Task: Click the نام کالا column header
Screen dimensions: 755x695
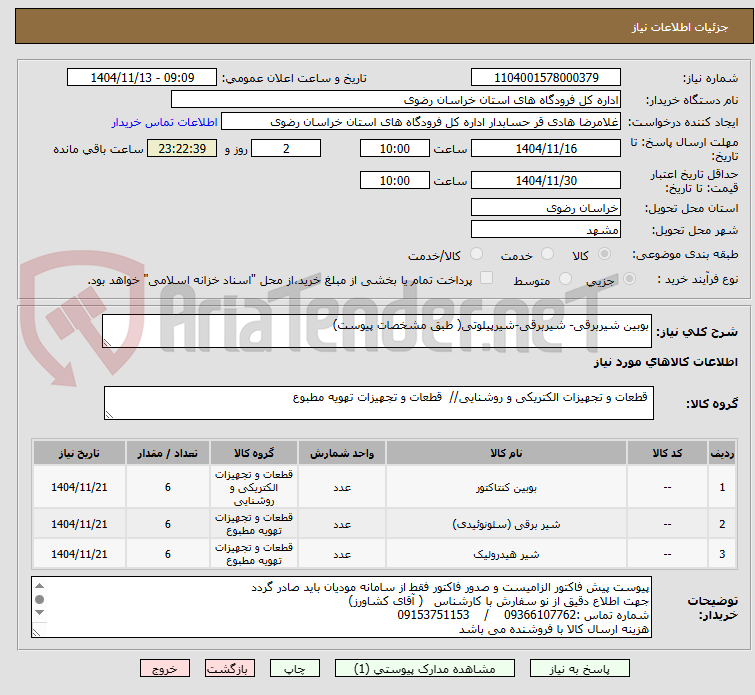Action: 506,453
